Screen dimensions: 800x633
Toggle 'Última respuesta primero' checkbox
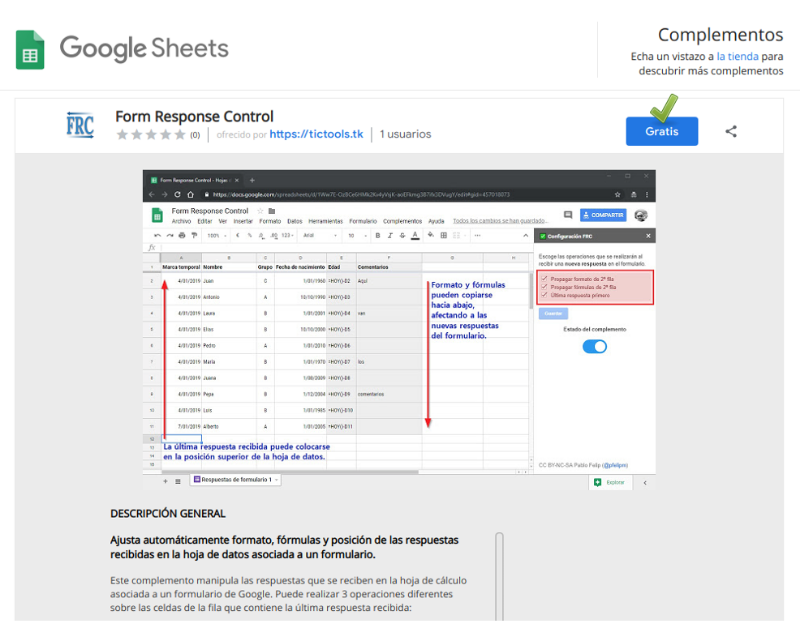pyautogui.click(x=544, y=295)
